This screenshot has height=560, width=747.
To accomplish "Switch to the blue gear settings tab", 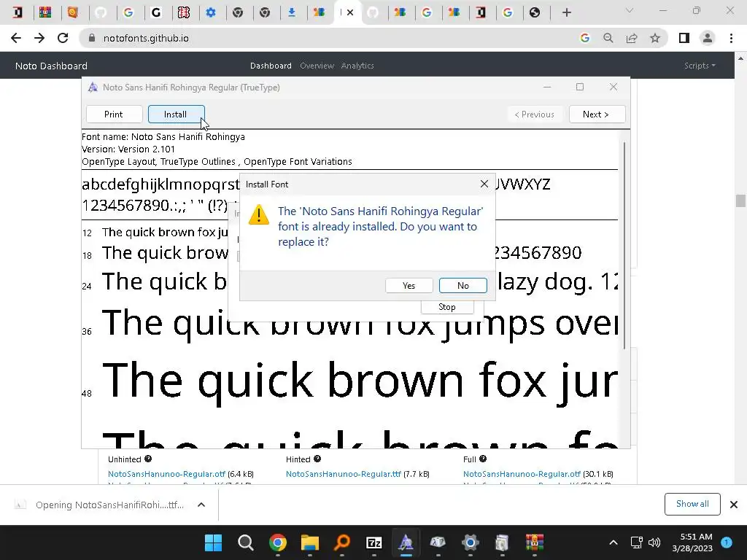I will [211, 12].
